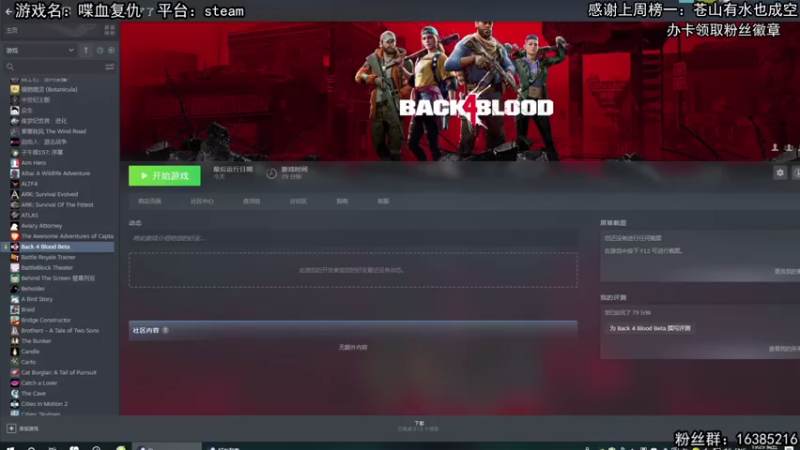Select The Wind Road in game list
Image resolution: width=800 pixels, height=450 pixels.
click(54, 131)
